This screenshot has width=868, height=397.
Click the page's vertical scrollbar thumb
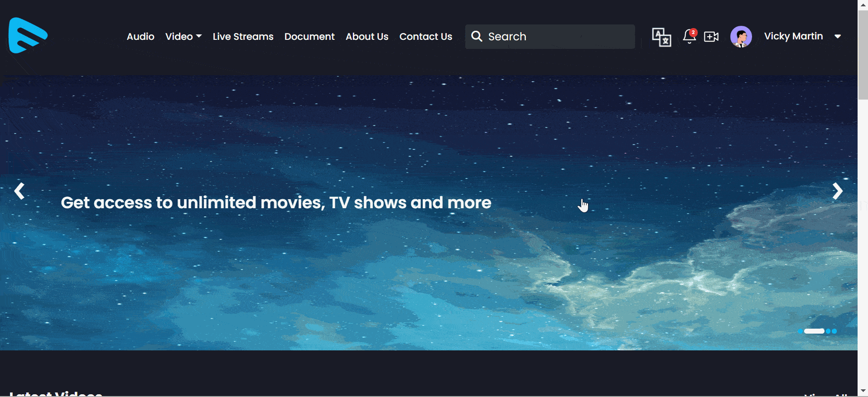coord(863,54)
